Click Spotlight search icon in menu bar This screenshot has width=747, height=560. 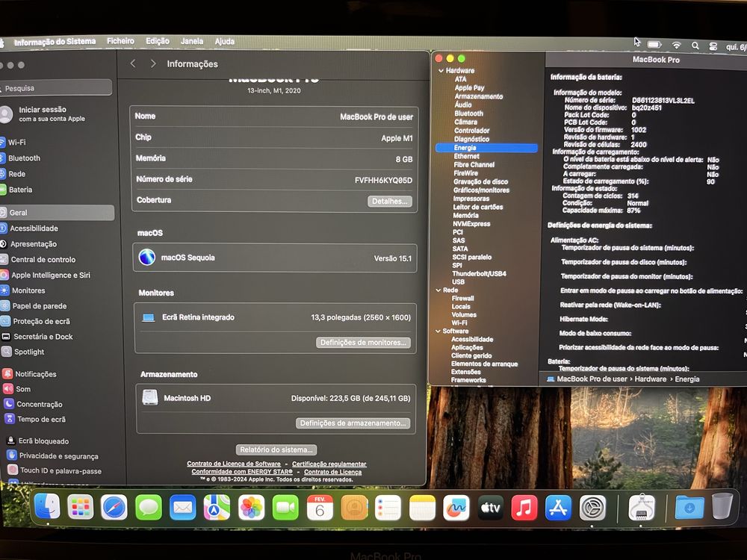coord(695,46)
